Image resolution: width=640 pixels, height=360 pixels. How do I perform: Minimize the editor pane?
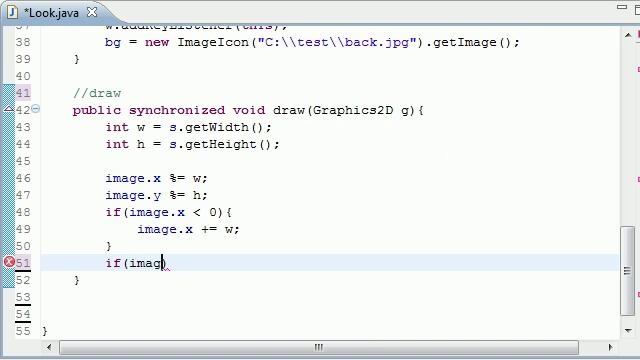pos(621,7)
